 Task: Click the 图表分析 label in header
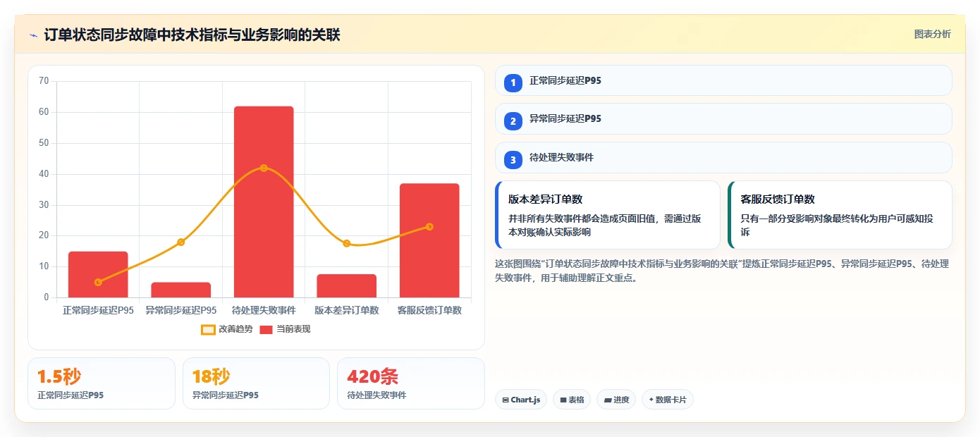pyautogui.click(x=932, y=34)
